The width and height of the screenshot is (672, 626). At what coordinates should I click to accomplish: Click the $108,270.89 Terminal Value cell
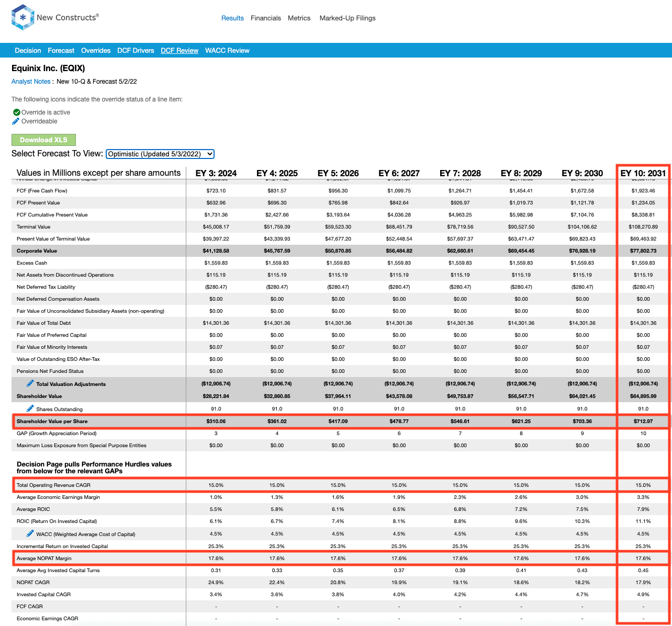[x=643, y=227]
